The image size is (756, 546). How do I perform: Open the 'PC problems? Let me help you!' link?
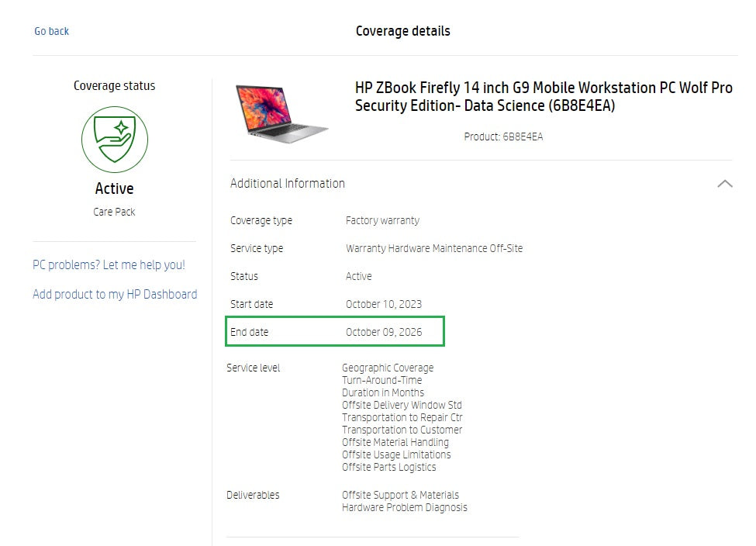(109, 265)
